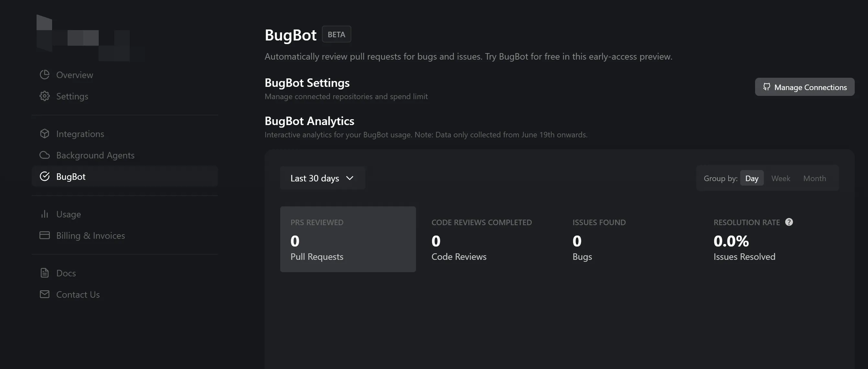The height and width of the screenshot is (369, 868).
Task: Click the Resolution Rate help question mark
Action: pos(789,222)
